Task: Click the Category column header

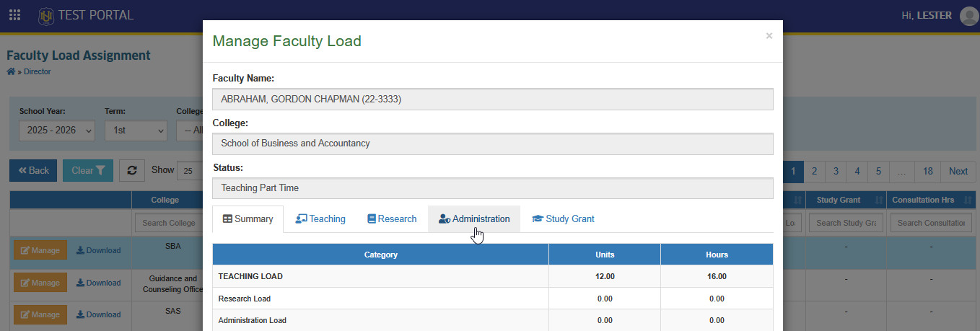Action: (x=381, y=255)
